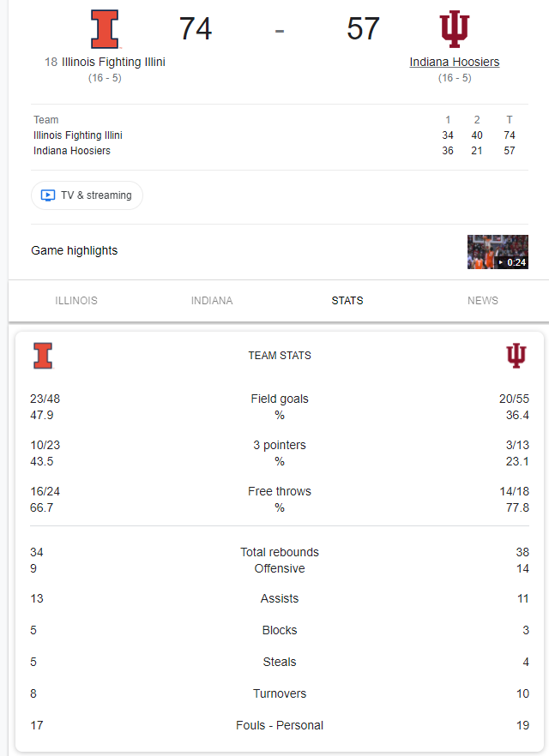Click the Game highlights heading
This screenshot has width=549, height=756.
(x=75, y=250)
